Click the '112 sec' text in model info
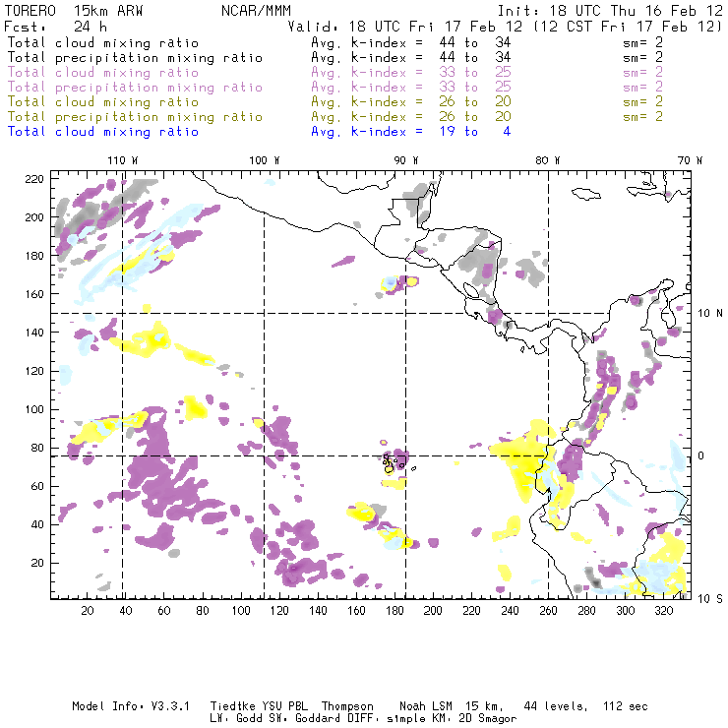728x728 pixels. [x=626, y=706]
